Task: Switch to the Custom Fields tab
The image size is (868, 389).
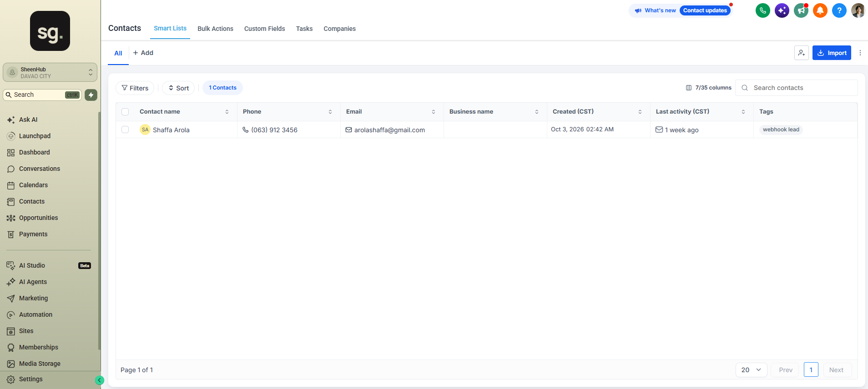Action: point(265,29)
